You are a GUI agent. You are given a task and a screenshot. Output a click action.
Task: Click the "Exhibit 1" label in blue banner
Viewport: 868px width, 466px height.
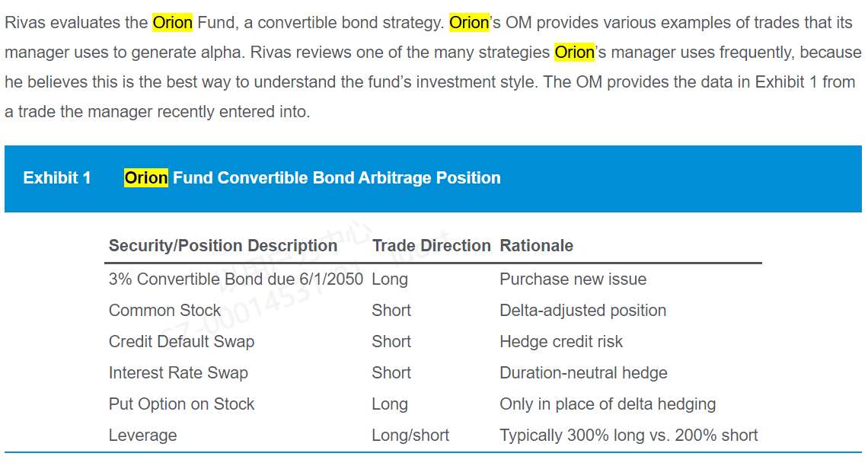[57, 178]
